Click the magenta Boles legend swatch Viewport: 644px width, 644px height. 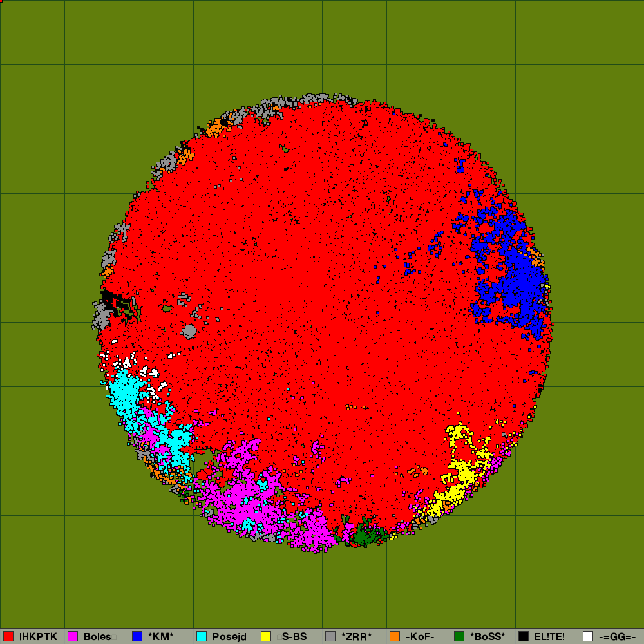73,636
